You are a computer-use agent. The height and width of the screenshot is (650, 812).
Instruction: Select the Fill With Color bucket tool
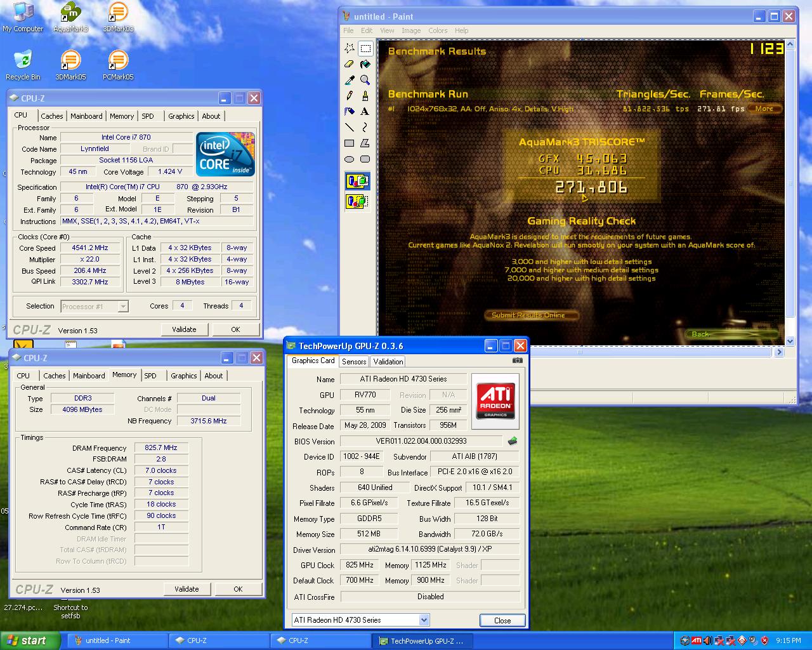click(x=365, y=64)
